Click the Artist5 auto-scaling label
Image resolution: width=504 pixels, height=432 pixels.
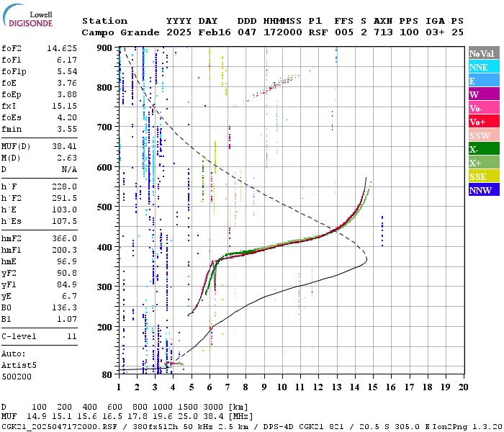(19, 366)
